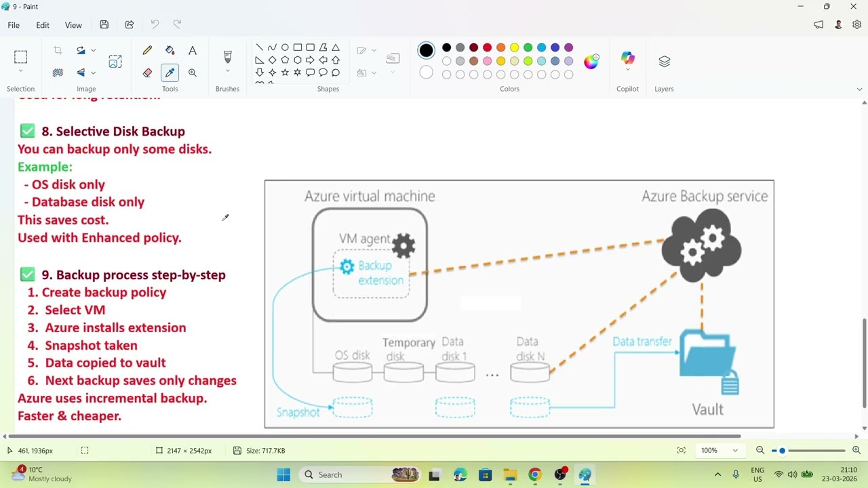Pick the yellow color swatch
Image resolution: width=868 pixels, height=488 pixels.
pos(514,47)
